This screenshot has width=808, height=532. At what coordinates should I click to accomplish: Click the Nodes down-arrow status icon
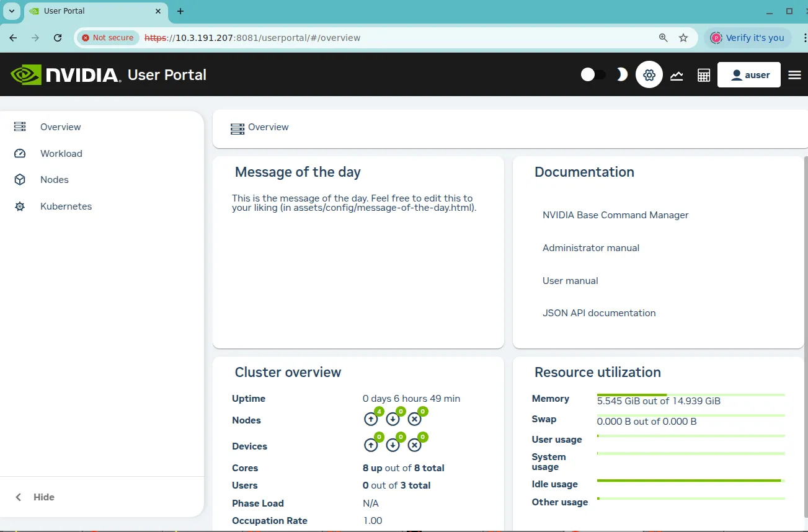393,419
